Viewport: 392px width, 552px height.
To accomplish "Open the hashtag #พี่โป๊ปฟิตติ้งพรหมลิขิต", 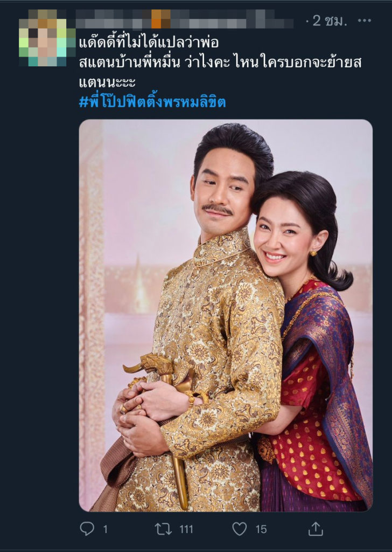I will pyautogui.click(x=152, y=102).
